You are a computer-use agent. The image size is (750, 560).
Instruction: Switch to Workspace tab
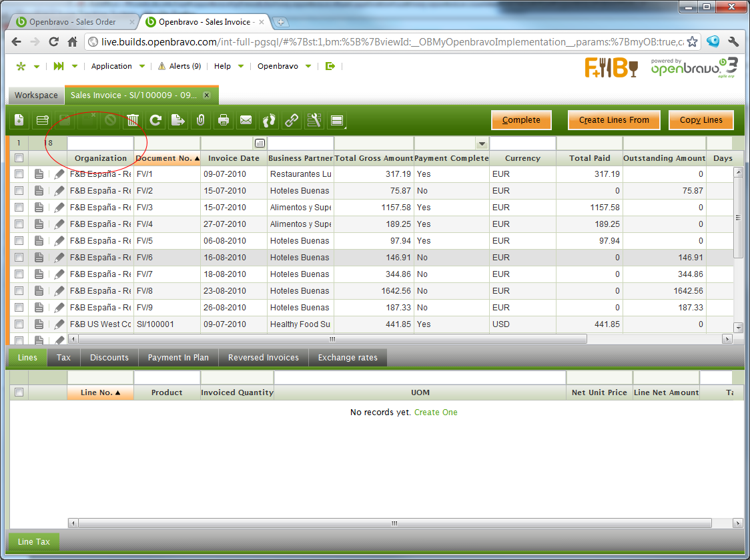click(36, 95)
